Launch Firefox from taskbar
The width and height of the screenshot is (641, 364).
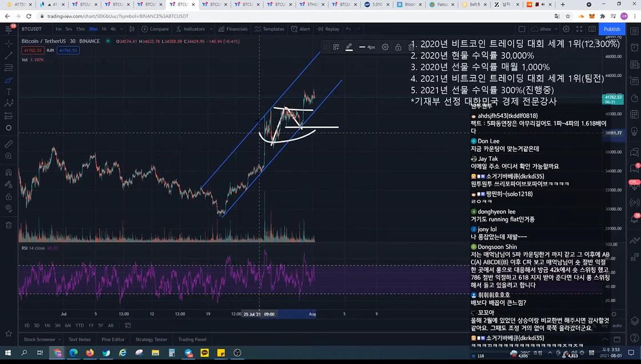tap(90, 353)
